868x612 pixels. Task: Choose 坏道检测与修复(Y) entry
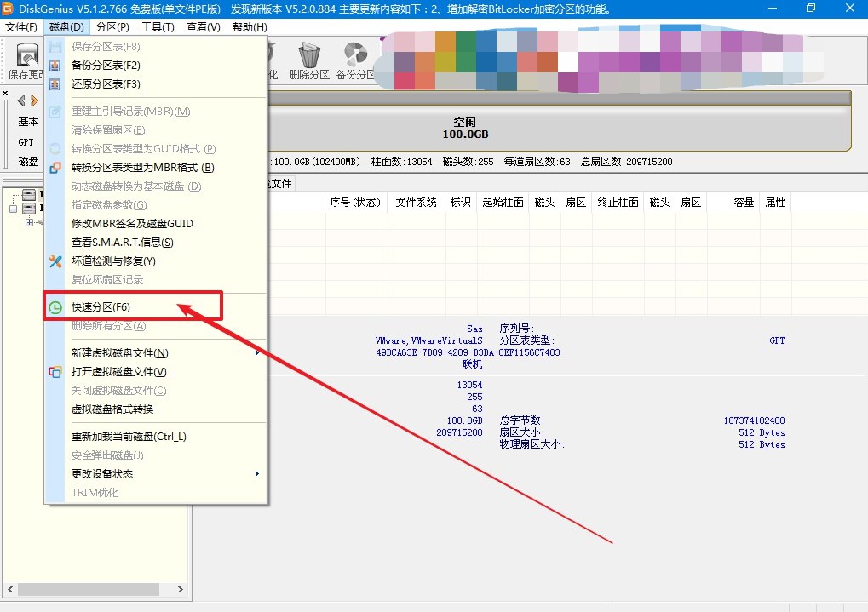tap(156, 261)
